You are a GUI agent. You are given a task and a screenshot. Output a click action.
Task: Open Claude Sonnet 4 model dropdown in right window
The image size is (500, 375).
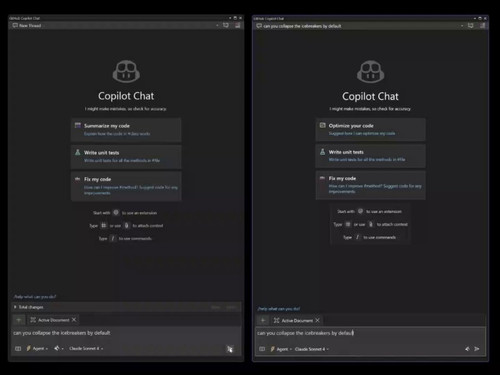312,349
